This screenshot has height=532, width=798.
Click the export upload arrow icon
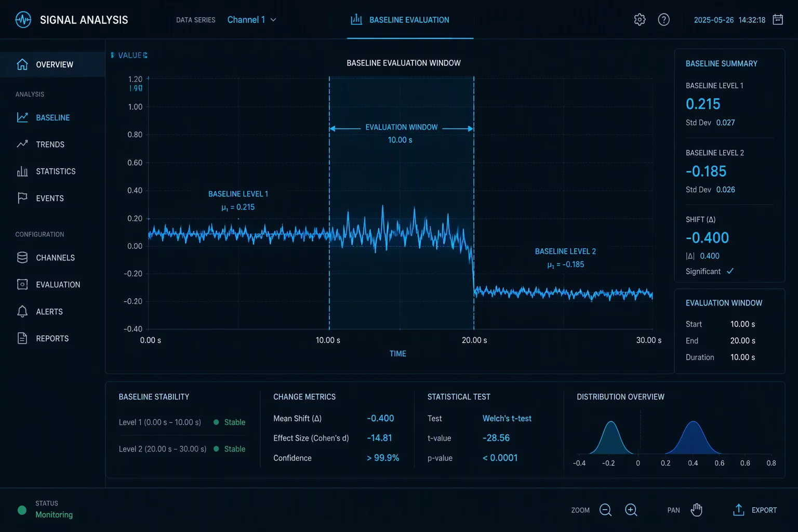(x=738, y=510)
